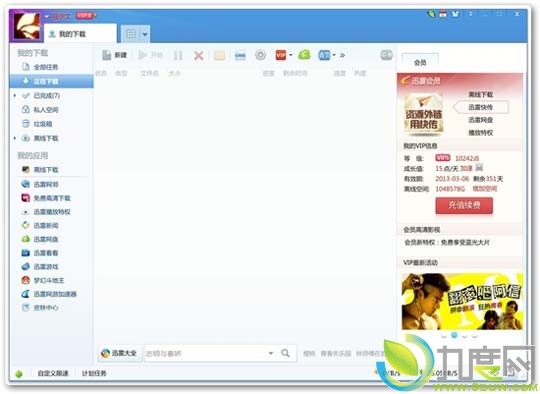Click the 迅雷大全 search engine button
540x394 pixels.
point(120,353)
